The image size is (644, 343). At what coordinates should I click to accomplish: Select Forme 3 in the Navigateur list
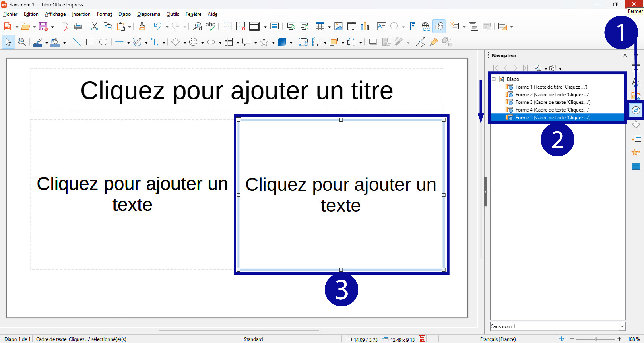[x=553, y=102]
